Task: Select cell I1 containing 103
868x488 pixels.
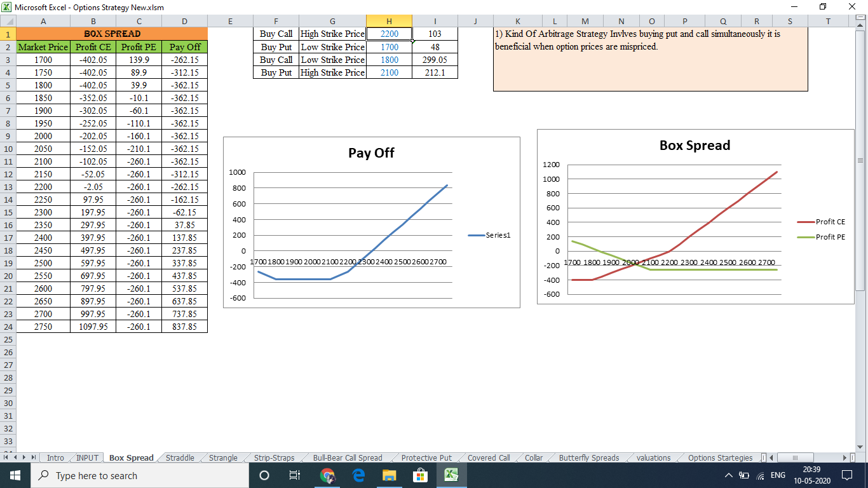Action: click(x=435, y=34)
